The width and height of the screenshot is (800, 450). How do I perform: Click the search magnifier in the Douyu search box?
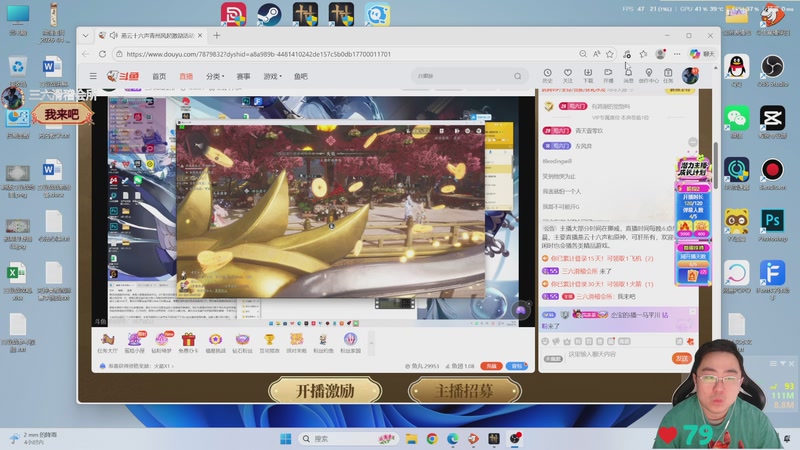tap(517, 76)
